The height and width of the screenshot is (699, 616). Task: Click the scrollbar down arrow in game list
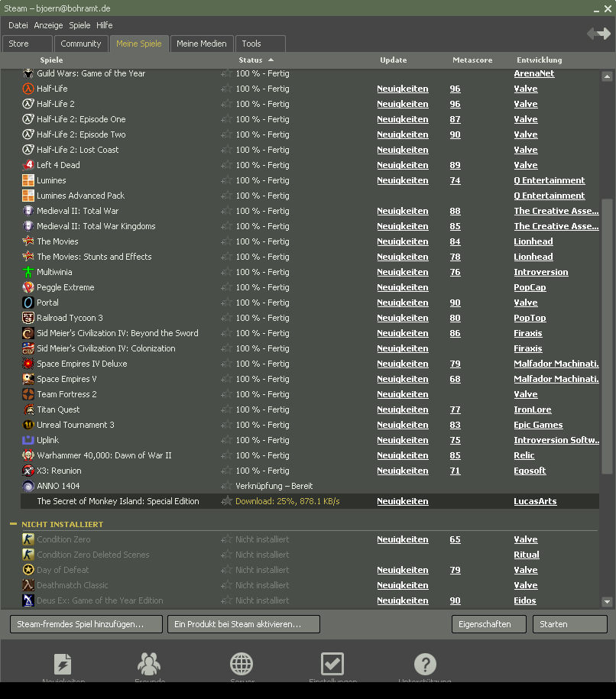pyautogui.click(x=607, y=602)
